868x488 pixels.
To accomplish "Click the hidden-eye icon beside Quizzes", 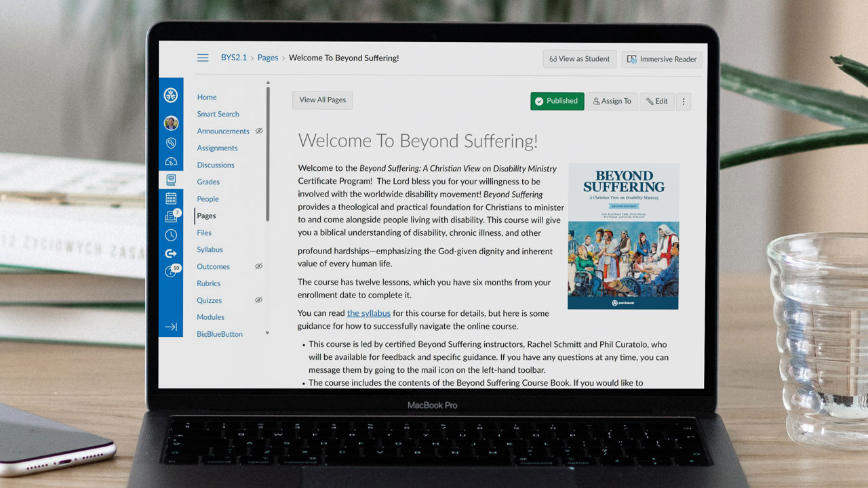I will coord(258,300).
